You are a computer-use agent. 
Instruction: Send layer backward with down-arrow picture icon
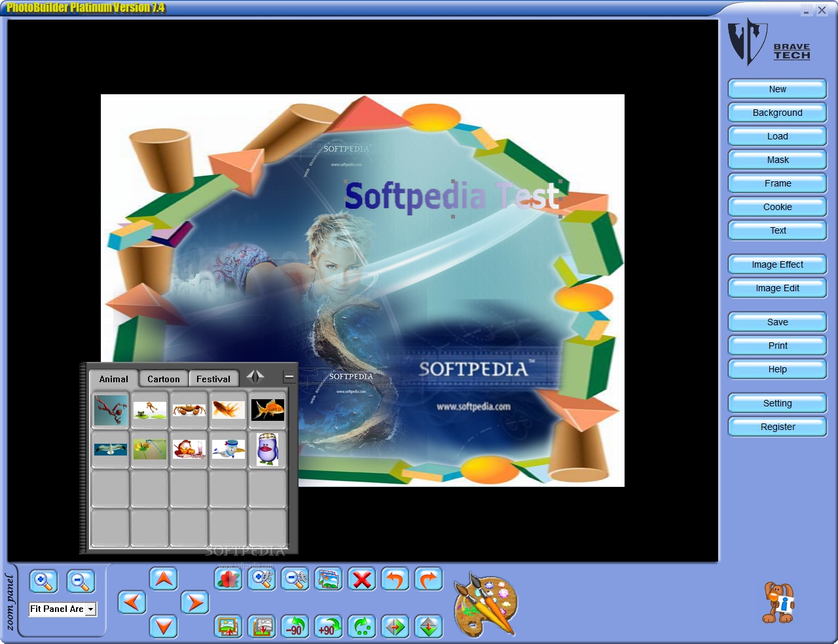(262, 626)
